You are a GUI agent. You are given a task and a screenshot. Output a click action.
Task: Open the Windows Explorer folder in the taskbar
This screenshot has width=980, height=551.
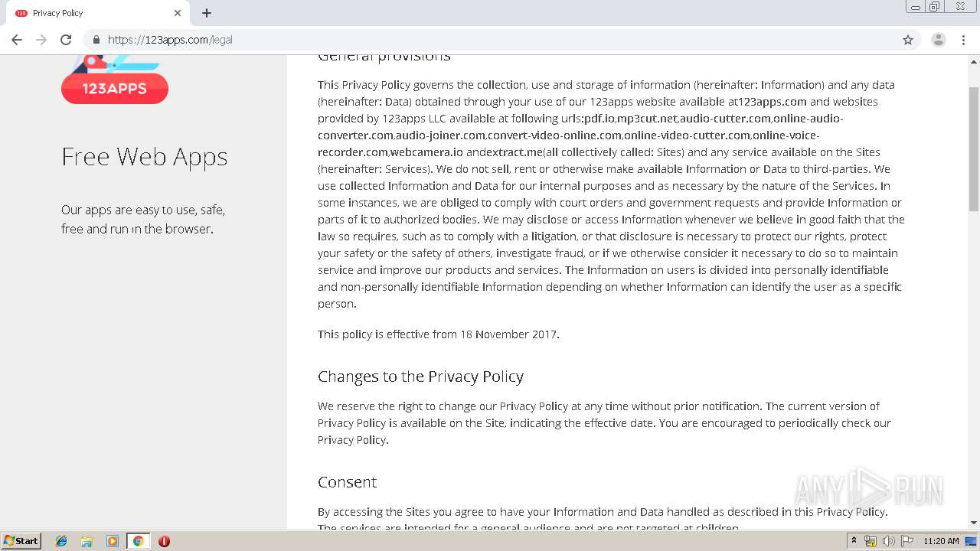(x=87, y=541)
